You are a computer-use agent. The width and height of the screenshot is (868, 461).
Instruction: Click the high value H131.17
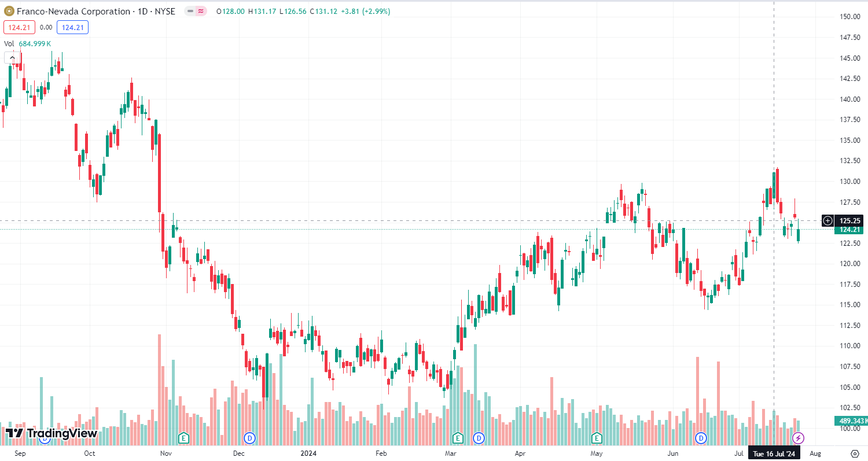(263, 11)
